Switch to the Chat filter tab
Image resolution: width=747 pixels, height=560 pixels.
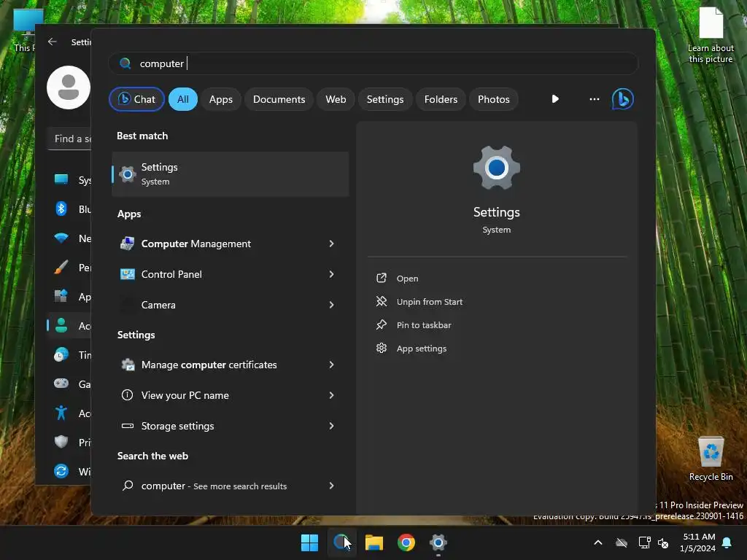pos(136,99)
